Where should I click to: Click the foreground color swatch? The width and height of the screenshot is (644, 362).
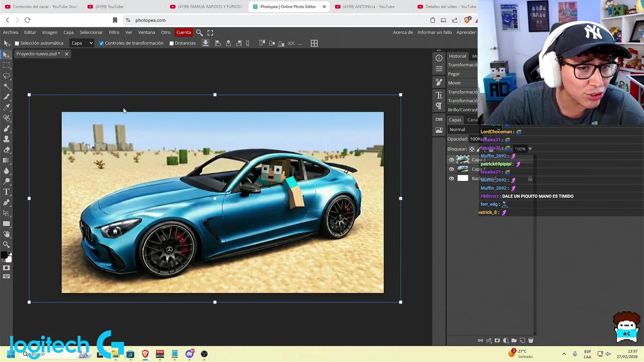pos(4,255)
